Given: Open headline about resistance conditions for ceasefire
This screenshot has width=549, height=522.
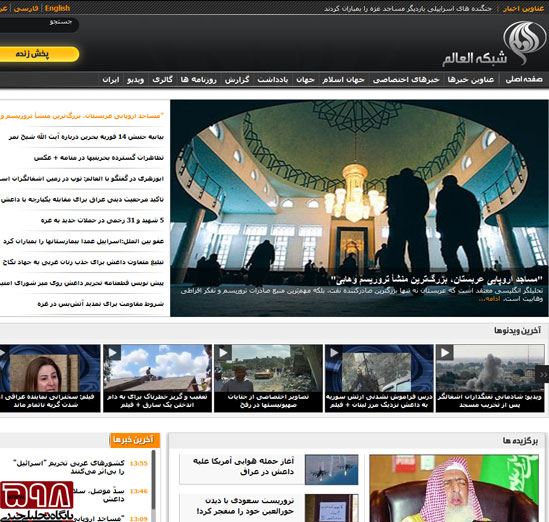Looking at the screenshot, I should pos(100,304).
